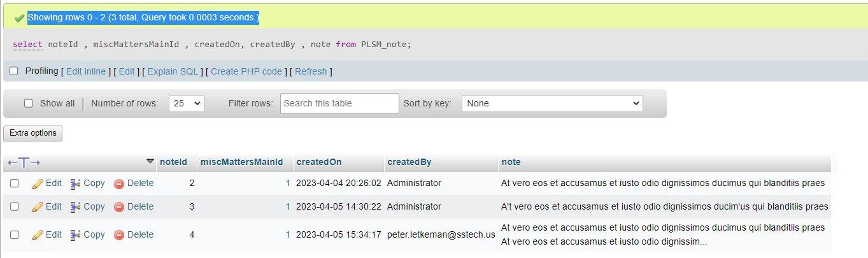Viewport: 868px width, 258px height.
Task: Open the column options triangle dropdown
Action: click(x=150, y=161)
